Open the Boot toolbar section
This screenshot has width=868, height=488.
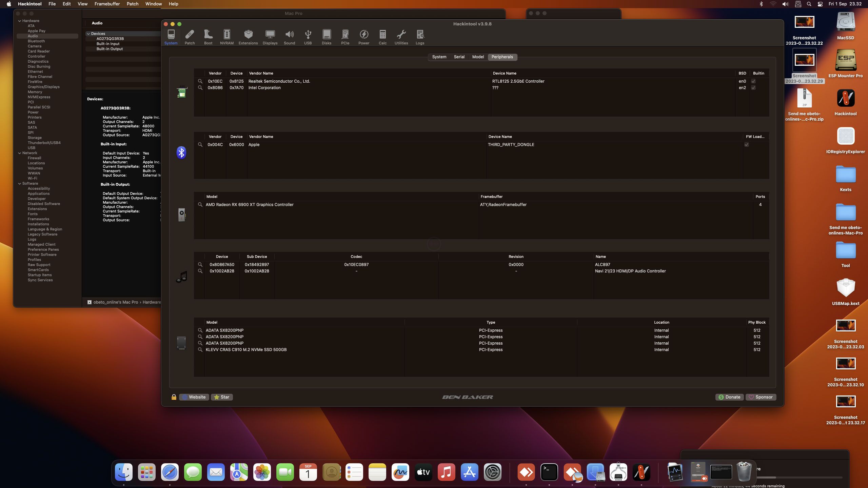click(208, 37)
